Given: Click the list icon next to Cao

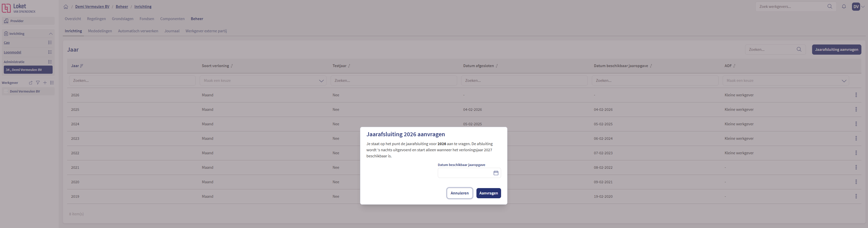Looking at the screenshot, I should pos(50,42).
